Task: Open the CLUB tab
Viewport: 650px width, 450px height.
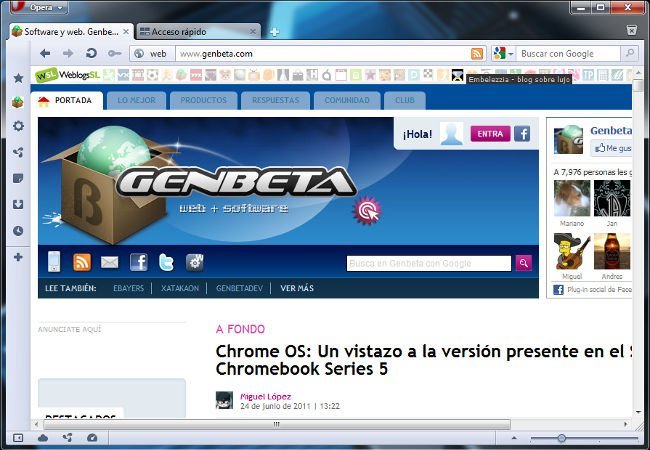Action: (405, 100)
